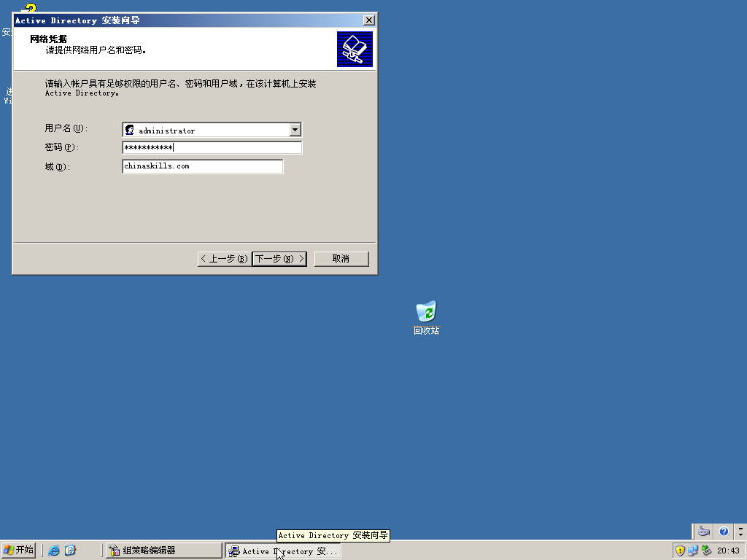Click the Internet Explorer quick launch icon
This screenshot has width=747, height=560.
pyautogui.click(x=54, y=551)
